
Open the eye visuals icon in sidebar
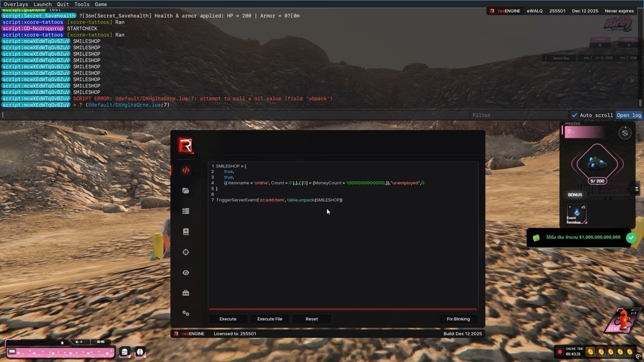[x=186, y=273]
